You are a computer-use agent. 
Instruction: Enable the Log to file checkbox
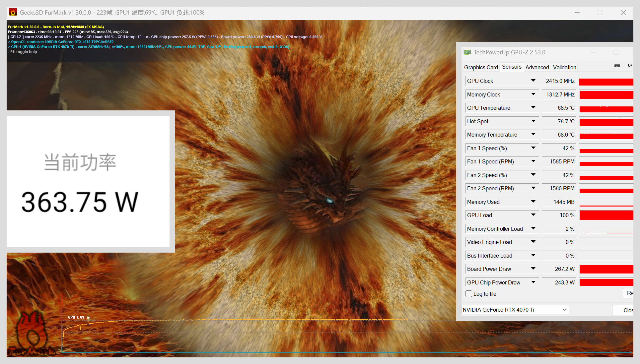tap(469, 294)
